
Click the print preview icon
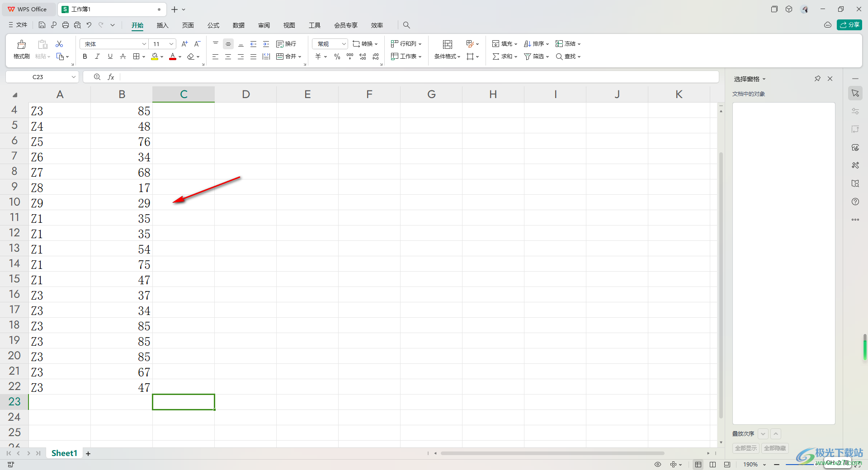[x=77, y=25]
